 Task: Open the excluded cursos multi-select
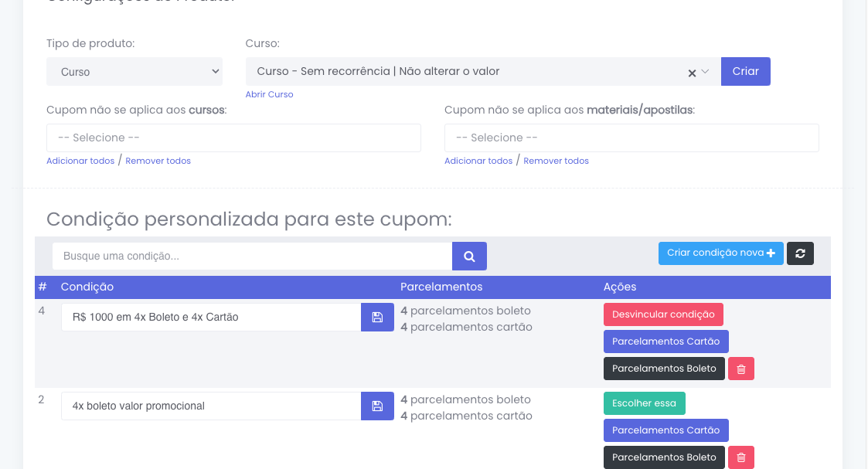pos(233,138)
